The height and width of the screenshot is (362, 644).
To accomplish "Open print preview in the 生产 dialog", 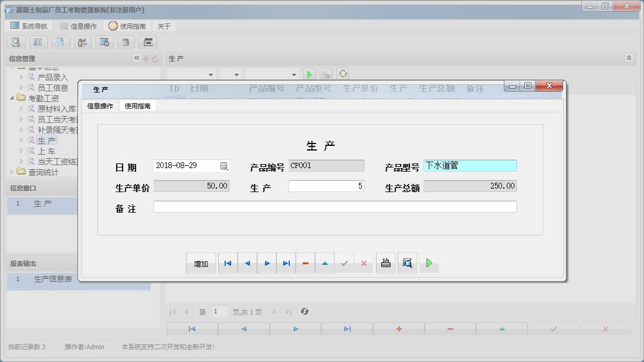I will pyautogui.click(x=407, y=263).
